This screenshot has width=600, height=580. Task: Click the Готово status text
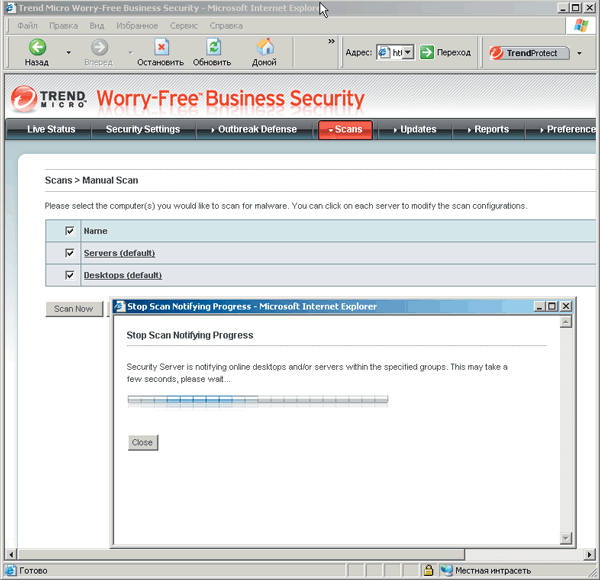click(33, 570)
